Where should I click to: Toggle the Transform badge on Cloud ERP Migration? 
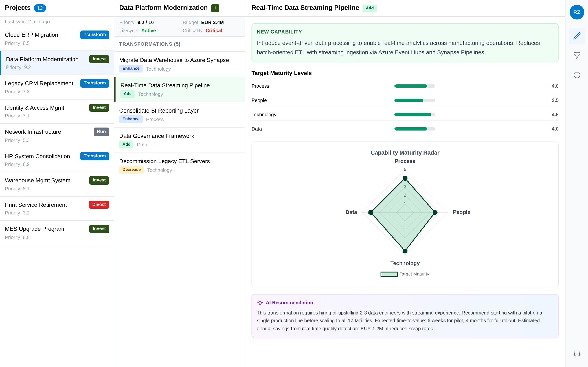click(x=95, y=34)
